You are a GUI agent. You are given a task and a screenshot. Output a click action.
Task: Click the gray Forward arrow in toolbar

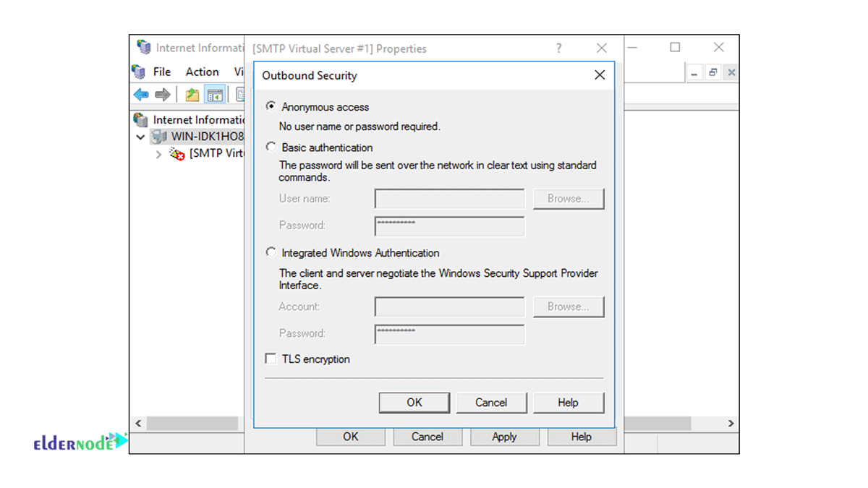click(163, 95)
